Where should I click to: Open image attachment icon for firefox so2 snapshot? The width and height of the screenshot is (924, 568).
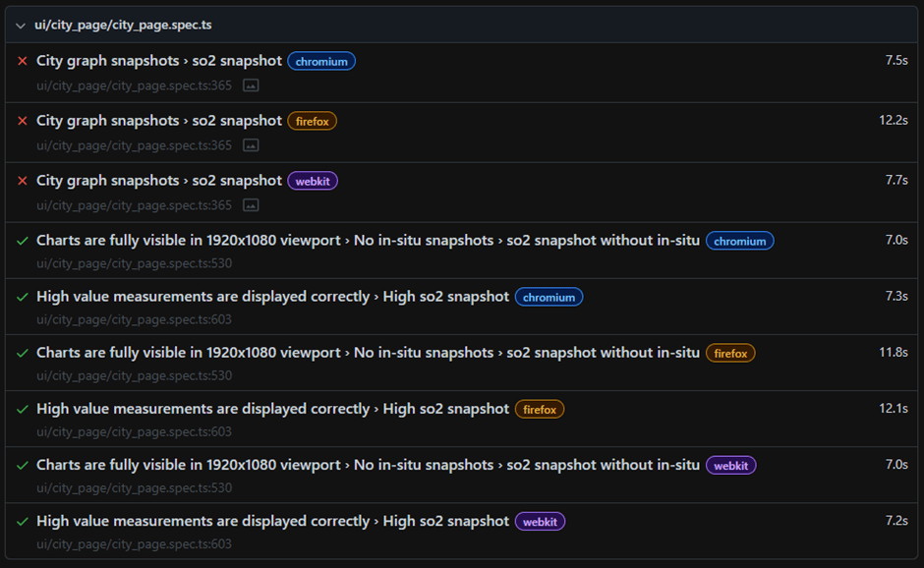[251, 145]
